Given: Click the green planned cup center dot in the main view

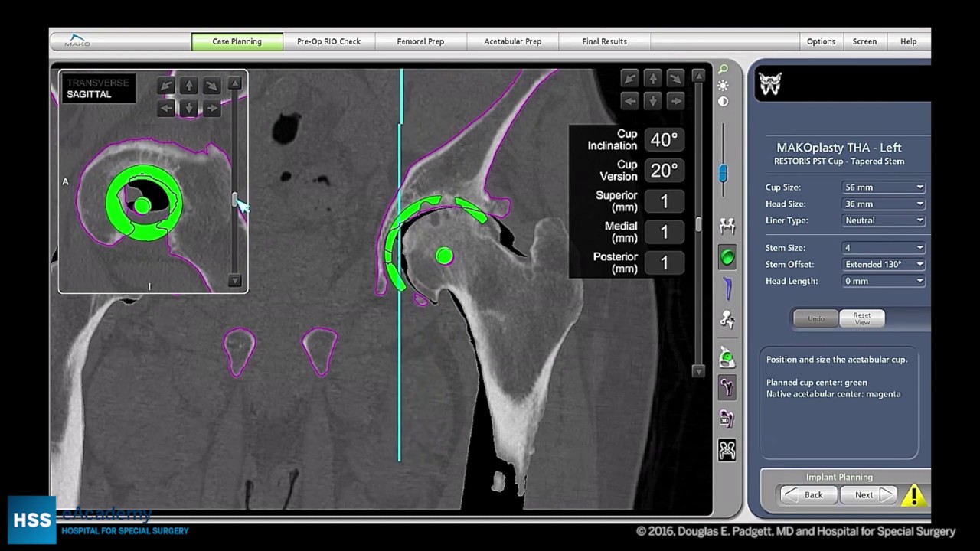Looking at the screenshot, I should point(444,256).
